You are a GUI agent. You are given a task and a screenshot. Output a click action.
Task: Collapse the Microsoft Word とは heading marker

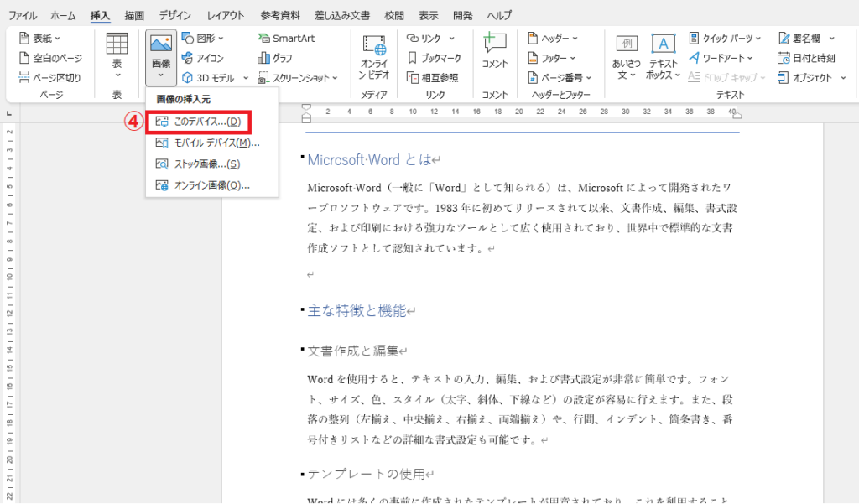302,157
